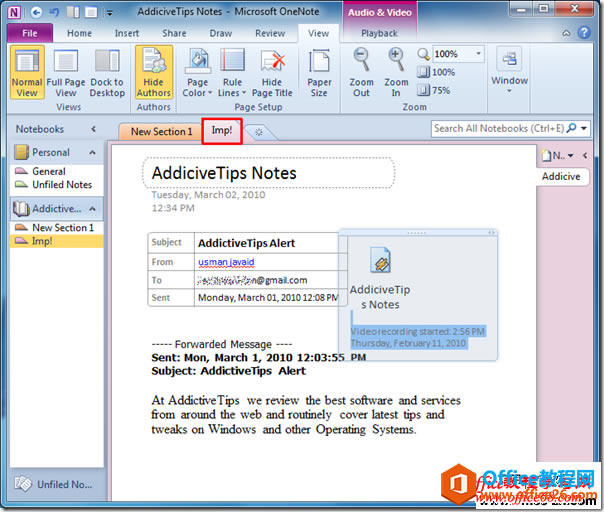The width and height of the screenshot is (604, 512).
Task: Open the Draw ribbon tab
Action: [221, 33]
